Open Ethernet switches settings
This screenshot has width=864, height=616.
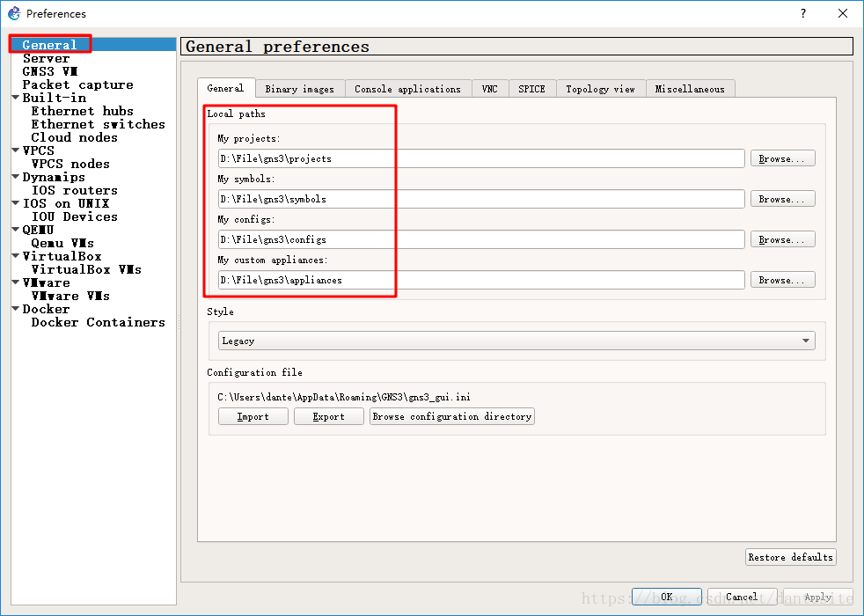click(98, 125)
